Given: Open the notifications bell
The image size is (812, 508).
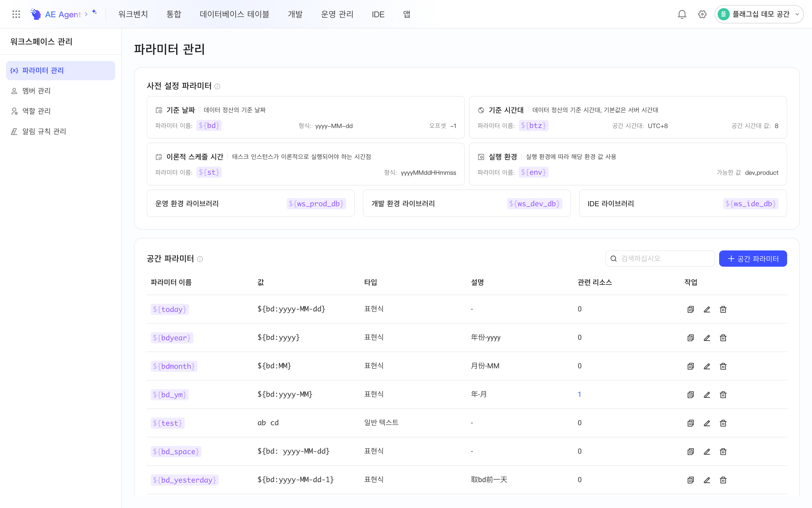Looking at the screenshot, I should pos(682,14).
